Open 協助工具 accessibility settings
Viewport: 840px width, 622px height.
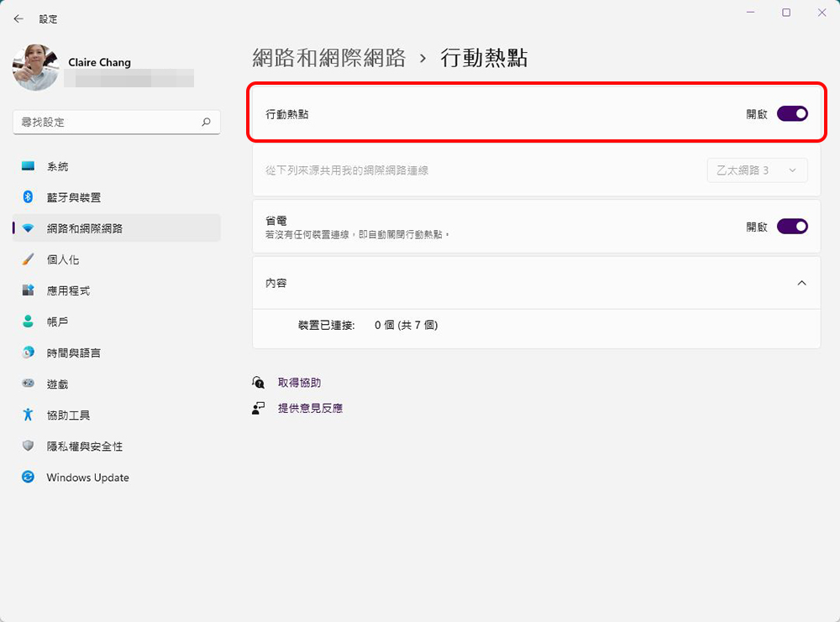click(x=68, y=416)
